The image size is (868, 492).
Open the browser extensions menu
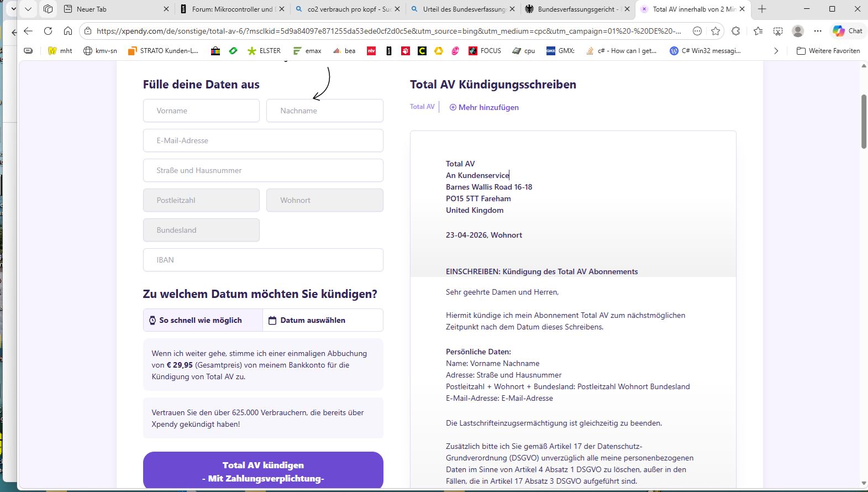tap(735, 31)
